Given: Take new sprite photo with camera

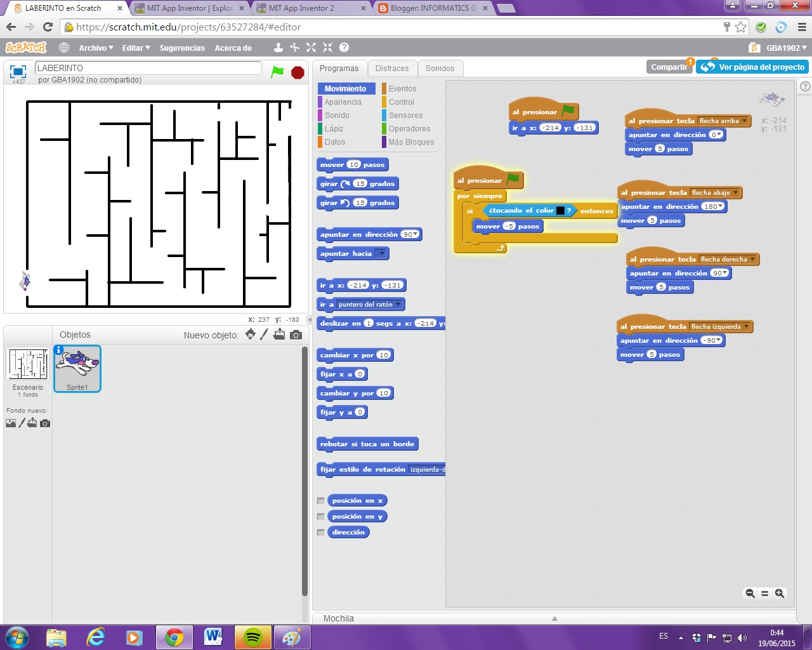Looking at the screenshot, I should (x=296, y=335).
